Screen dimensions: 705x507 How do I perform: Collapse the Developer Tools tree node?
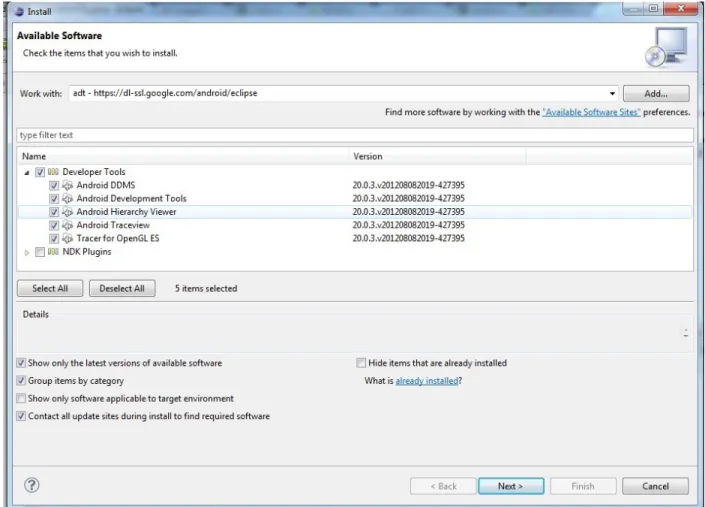coord(27,172)
